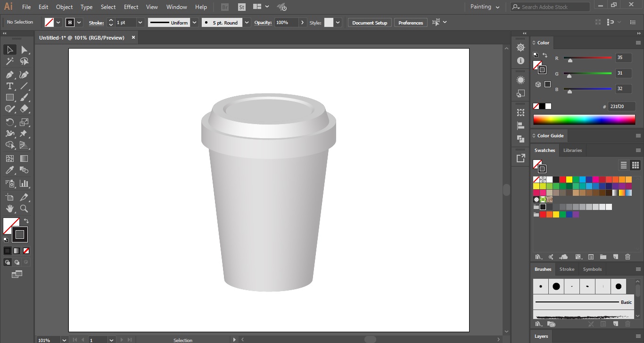The width and height of the screenshot is (644, 343).
Task: Pick the Eyedropper tool
Action: (9, 169)
